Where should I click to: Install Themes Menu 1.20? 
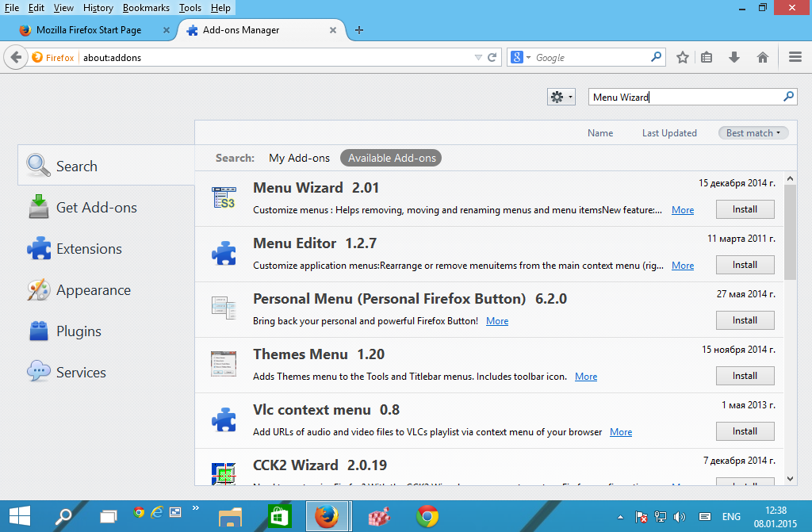click(x=745, y=376)
